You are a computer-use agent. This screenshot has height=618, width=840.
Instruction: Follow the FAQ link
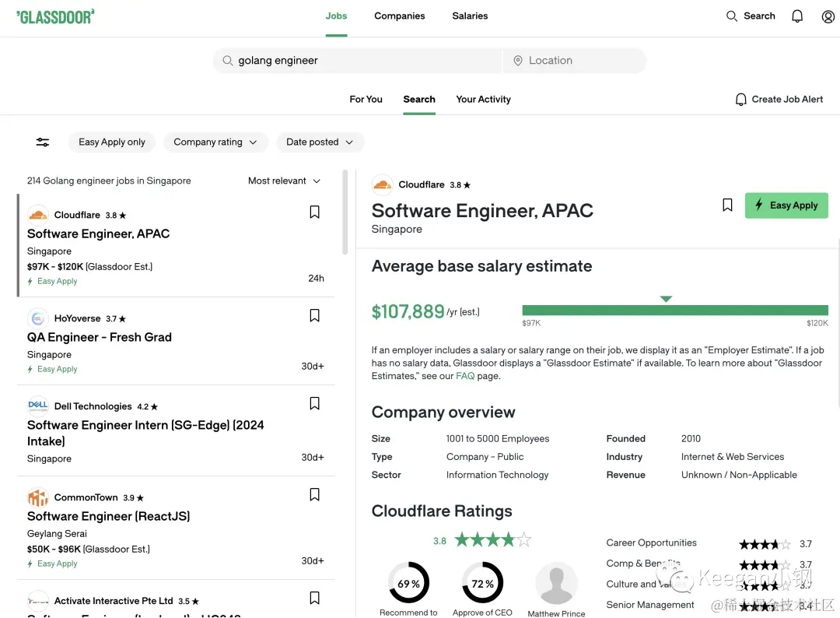tap(465, 377)
